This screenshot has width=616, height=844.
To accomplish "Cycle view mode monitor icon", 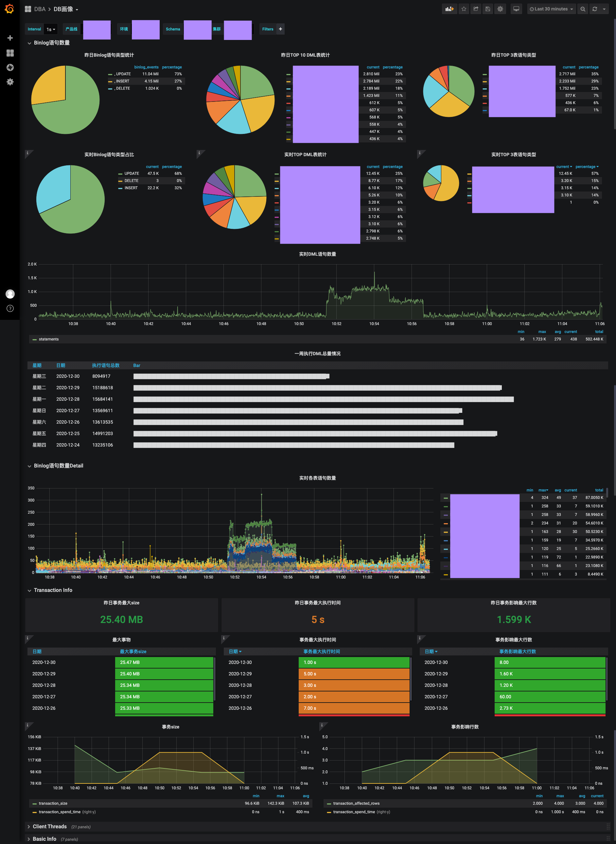I will coord(517,9).
